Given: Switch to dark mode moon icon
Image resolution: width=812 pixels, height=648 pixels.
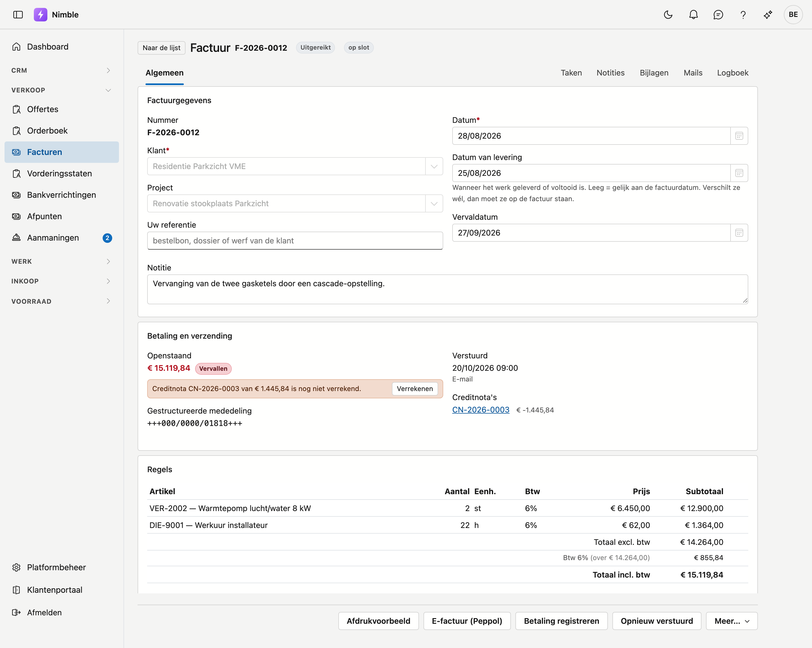Looking at the screenshot, I should pos(668,15).
